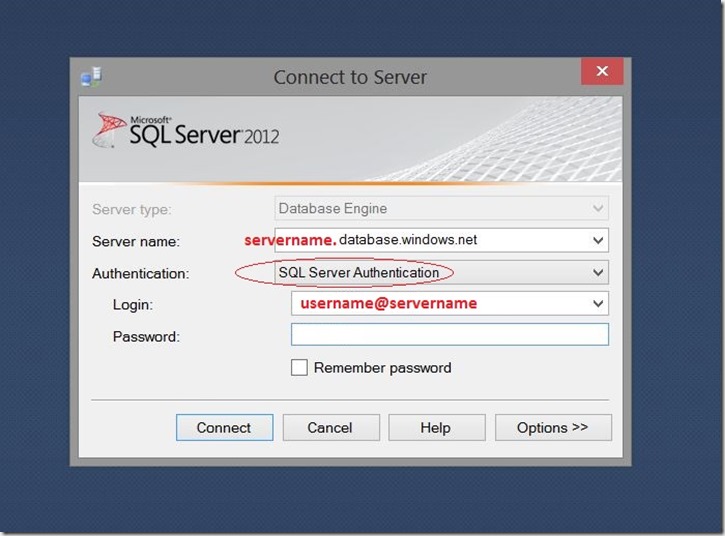Show more settings with Options >>
Image resolution: width=725 pixels, height=536 pixels.
(x=552, y=428)
